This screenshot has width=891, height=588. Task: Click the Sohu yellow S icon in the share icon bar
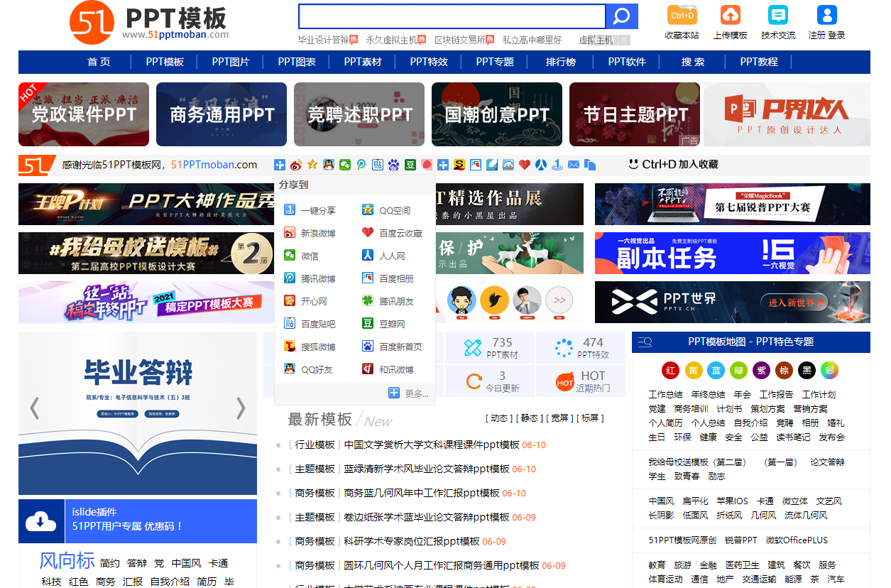[459, 165]
